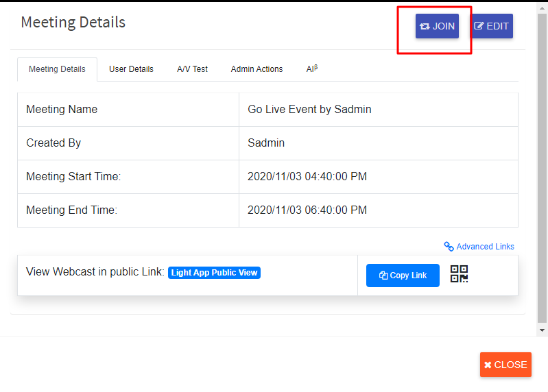Open the AI beta tab

[x=312, y=69]
